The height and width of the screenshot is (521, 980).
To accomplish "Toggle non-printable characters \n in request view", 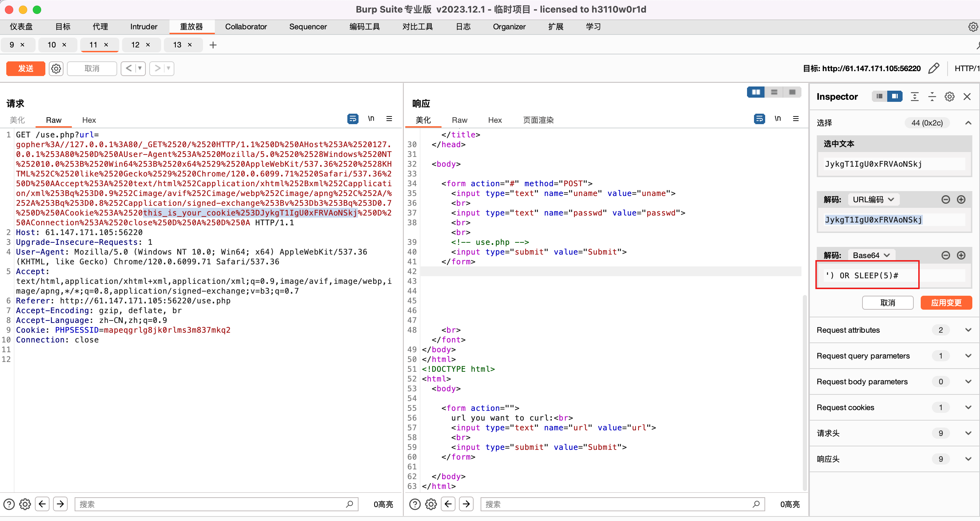I will [372, 119].
